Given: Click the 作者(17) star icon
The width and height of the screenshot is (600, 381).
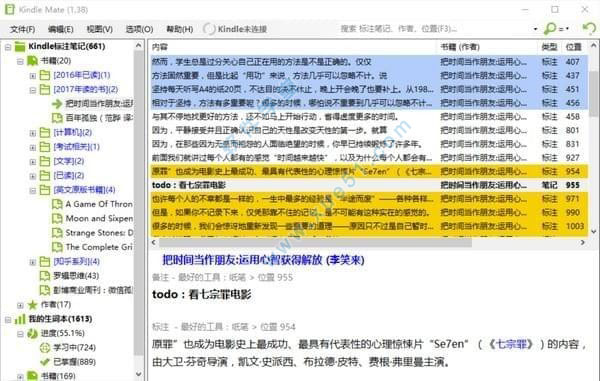Looking at the screenshot, I should pyautogui.click(x=33, y=304).
